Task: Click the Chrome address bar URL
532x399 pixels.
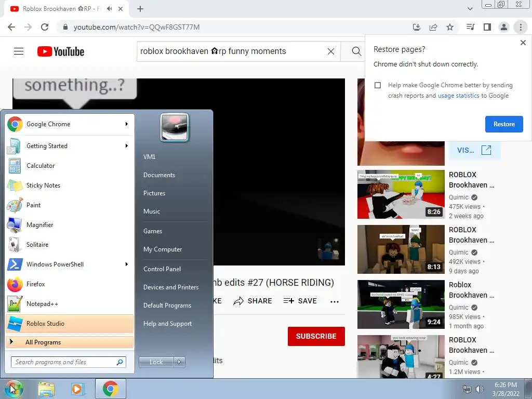Action: pos(137,27)
